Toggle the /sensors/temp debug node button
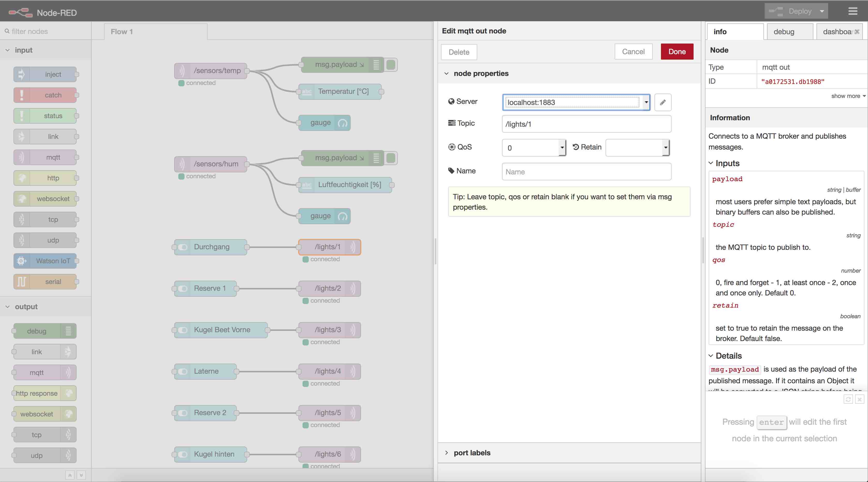868x482 pixels. pyautogui.click(x=391, y=65)
